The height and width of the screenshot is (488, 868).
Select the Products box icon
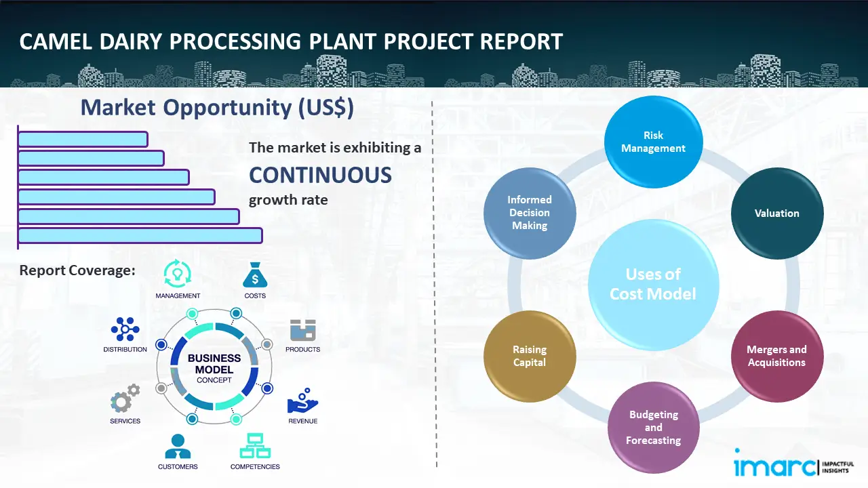point(302,330)
